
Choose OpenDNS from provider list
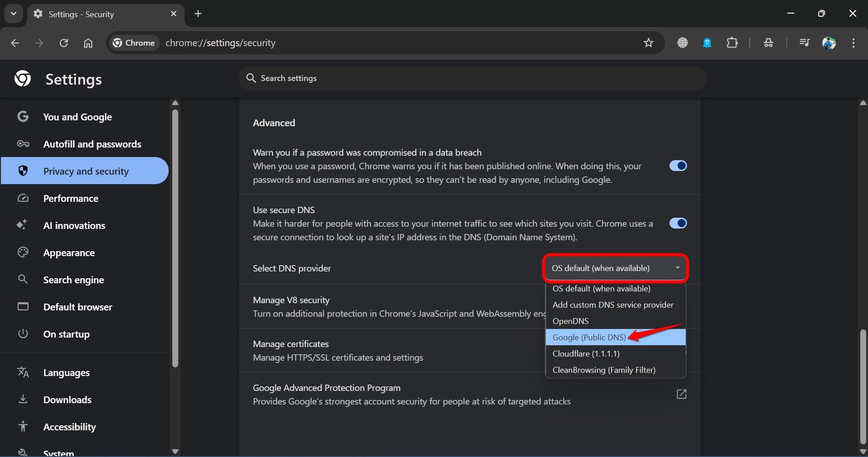616,321
